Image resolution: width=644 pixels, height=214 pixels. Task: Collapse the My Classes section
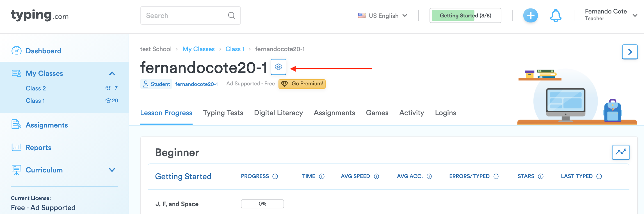tap(112, 73)
